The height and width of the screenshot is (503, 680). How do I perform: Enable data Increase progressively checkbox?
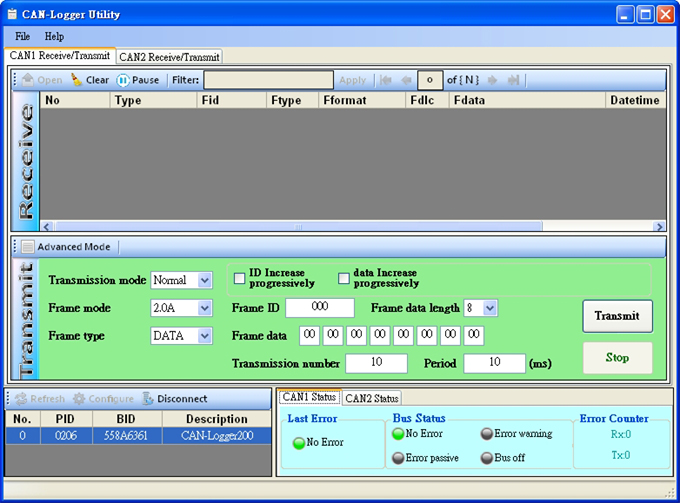click(344, 278)
